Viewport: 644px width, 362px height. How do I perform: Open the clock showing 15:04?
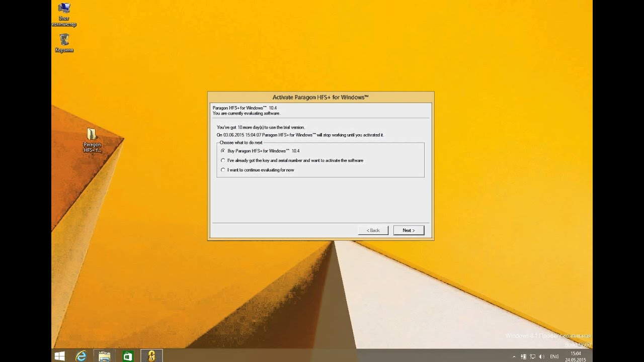coord(575,356)
